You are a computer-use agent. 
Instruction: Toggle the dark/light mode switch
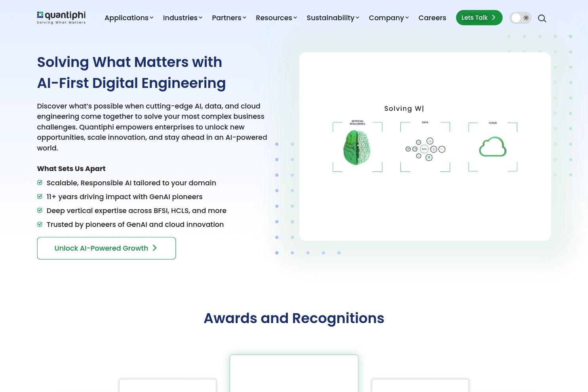[x=520, y=18]
